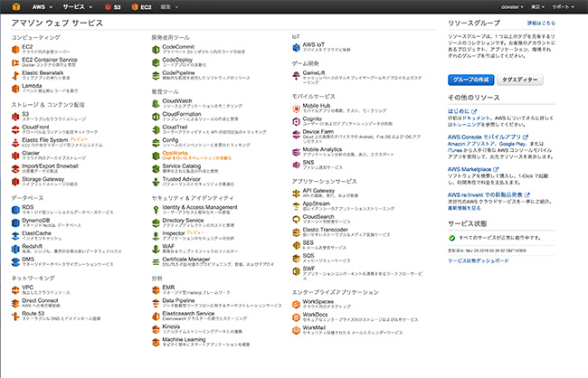Screen dimensions: 588x378
Task: Click the タグエディター button
Action: pos(520,80)
